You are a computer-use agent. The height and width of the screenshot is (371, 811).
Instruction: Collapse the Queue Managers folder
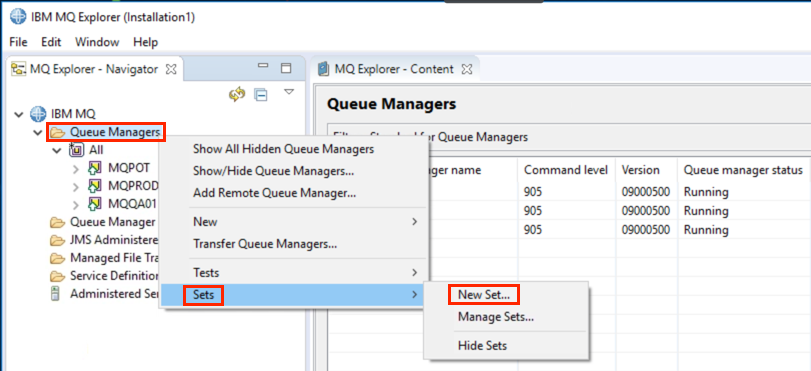38,133
